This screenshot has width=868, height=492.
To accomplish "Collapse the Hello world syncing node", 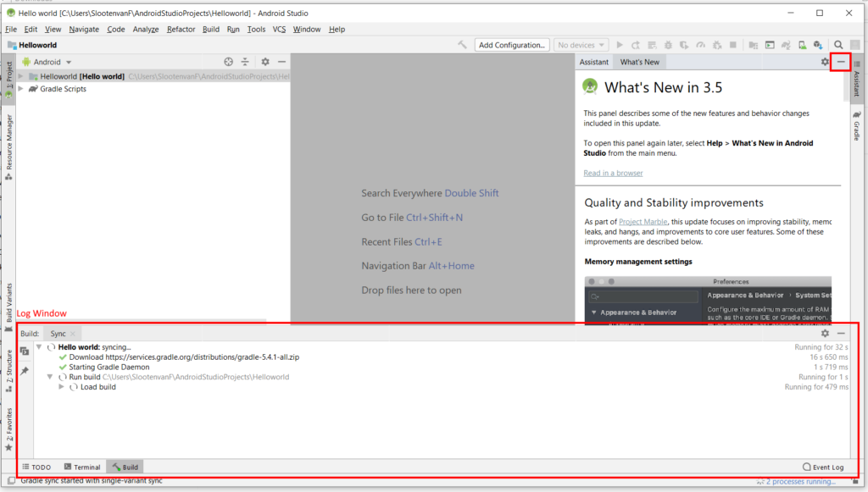I will coord(39,347).
